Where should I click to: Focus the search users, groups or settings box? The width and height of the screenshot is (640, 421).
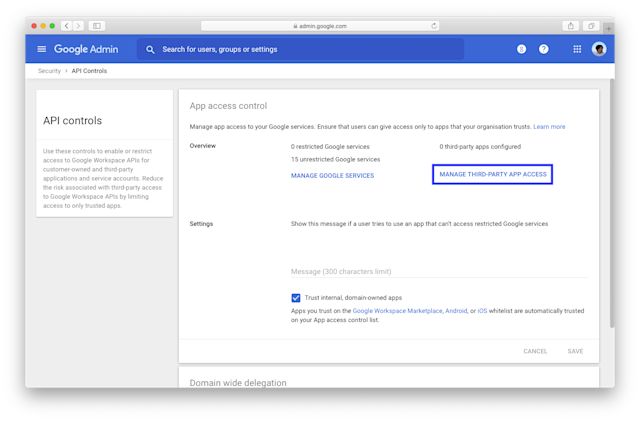coord(300,49)
